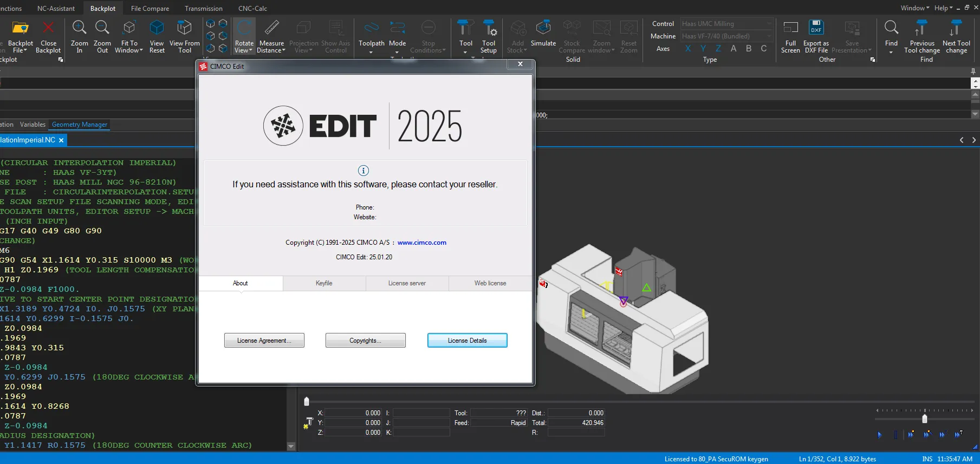The image size is (980, 464).
Task: Select the View From Tool icon
Action: 184,28
